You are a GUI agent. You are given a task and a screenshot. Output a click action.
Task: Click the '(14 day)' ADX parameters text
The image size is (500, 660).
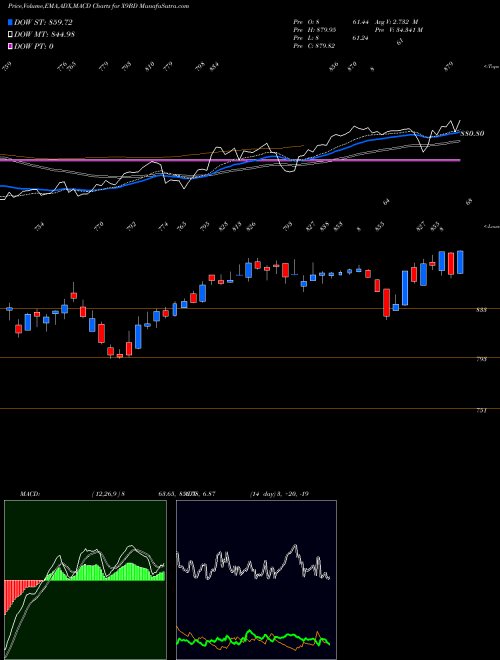tap(265, 494)
